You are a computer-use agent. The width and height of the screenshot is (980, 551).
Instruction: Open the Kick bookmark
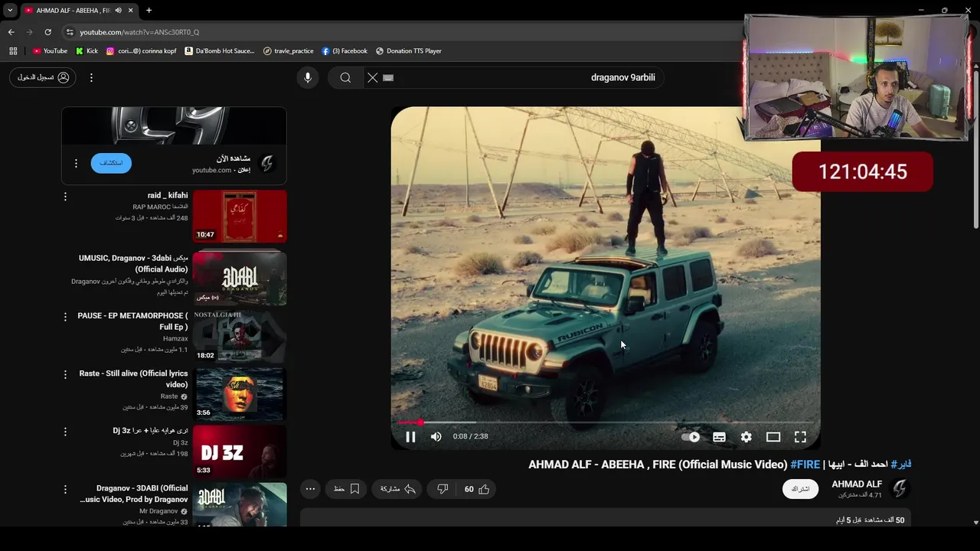pyautogui.click(x=87, y=51)
